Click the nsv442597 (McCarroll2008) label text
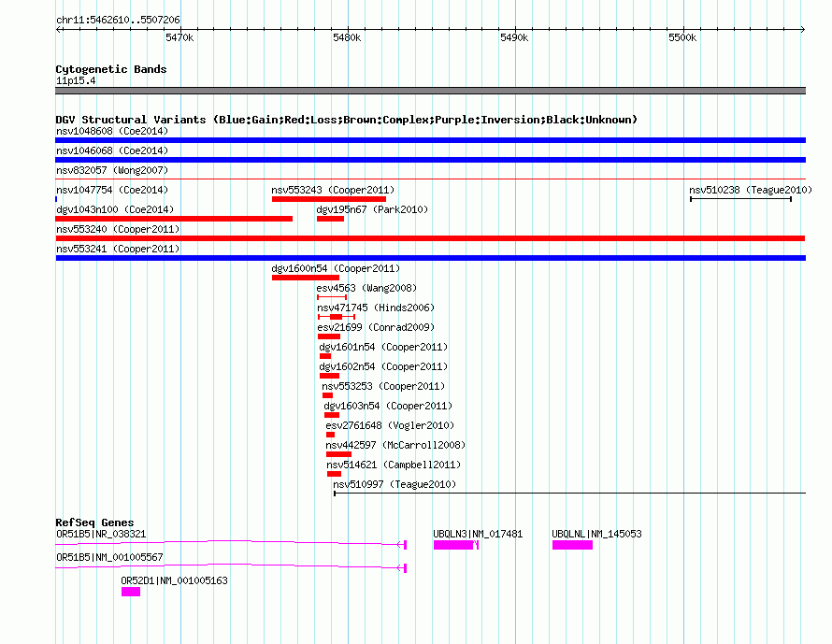This screenshot has height=644, width=832. (395, 445)
